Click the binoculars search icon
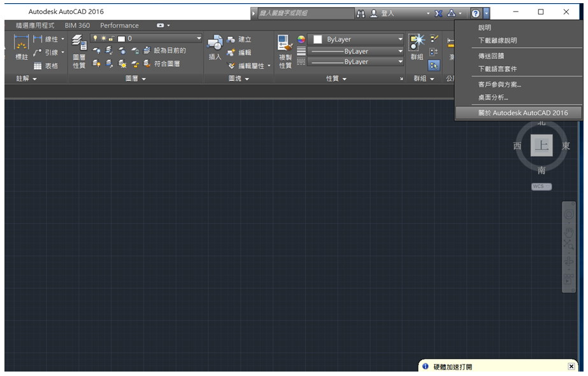Image resolution: width=588 pixels, height=376 pixels. 361,13
